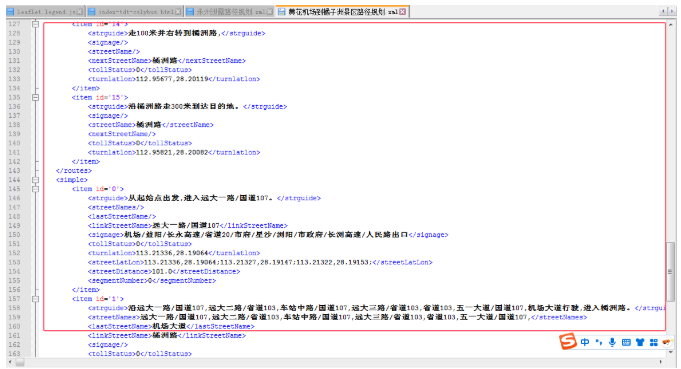Open Sogou skin shirt icon
Image resolution: width=681 pixels, height=369 pixels.
point(640,342)
